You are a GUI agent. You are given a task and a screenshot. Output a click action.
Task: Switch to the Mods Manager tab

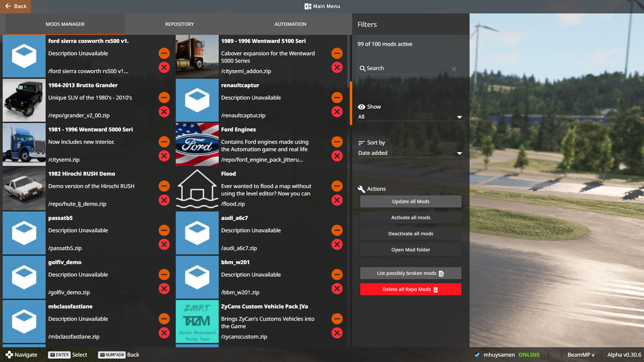click(65, 24)
